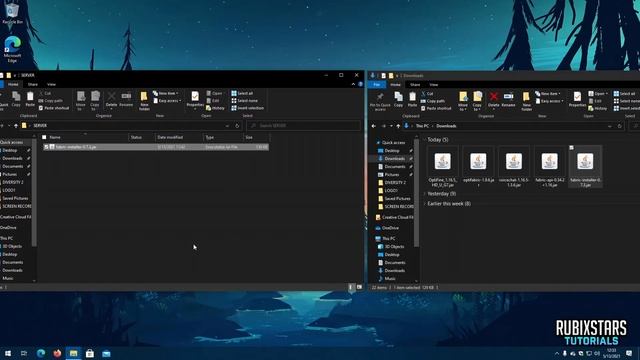Click Invert selection in SERVER window
This screenshot has height=360, width=640.
click(x=248, y=108)
